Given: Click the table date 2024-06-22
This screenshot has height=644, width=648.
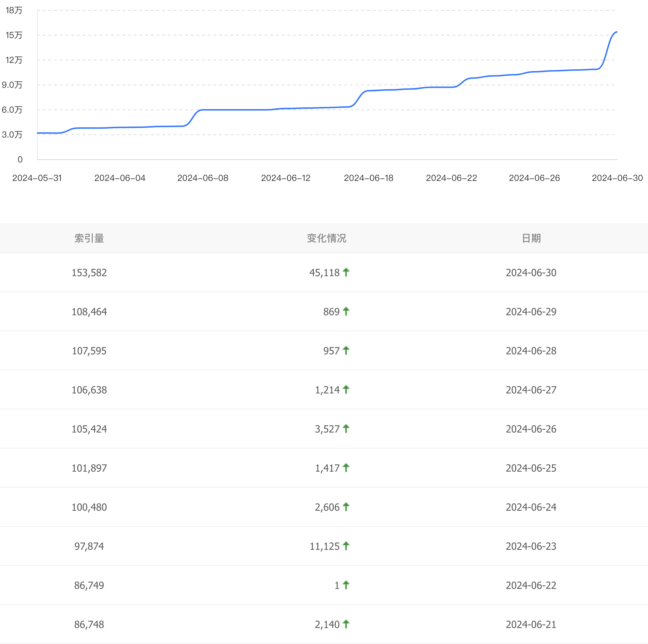Looking at the screenshot, I should click(x=531, y=585).
